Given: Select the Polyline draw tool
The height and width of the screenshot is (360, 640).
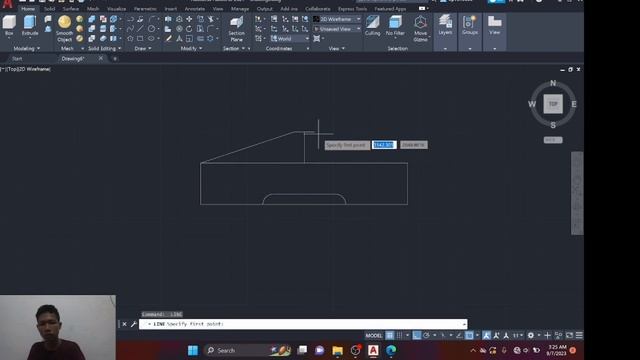Looking at the screenshot, I should 130,19.
